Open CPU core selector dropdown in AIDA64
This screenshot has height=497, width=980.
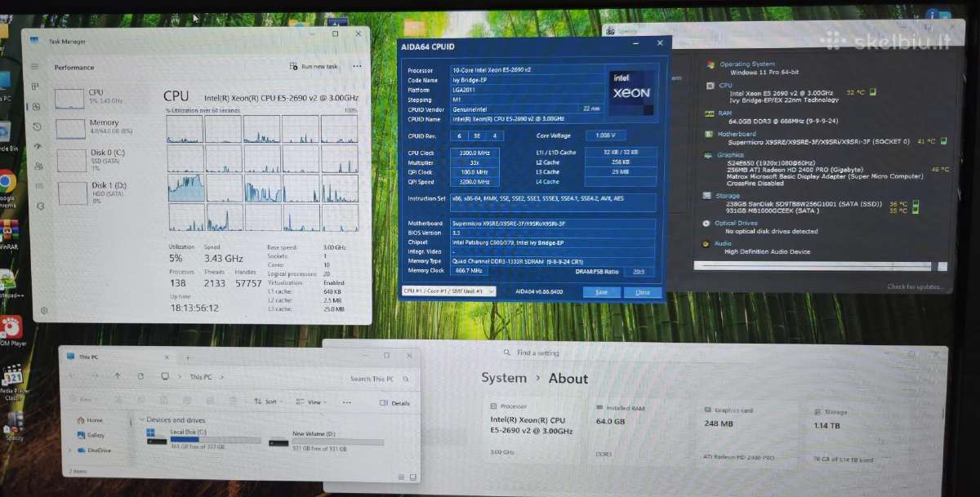click(x=448, y=291)
